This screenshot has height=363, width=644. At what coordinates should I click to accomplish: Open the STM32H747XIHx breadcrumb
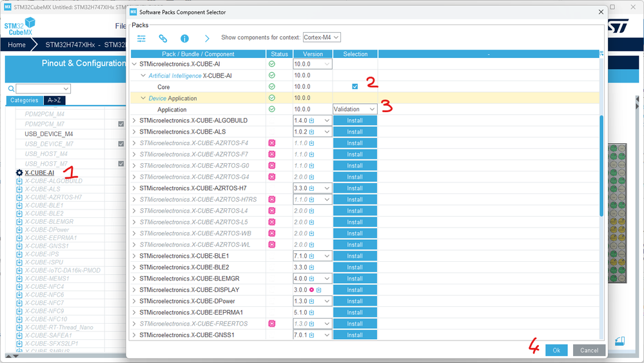70,44
